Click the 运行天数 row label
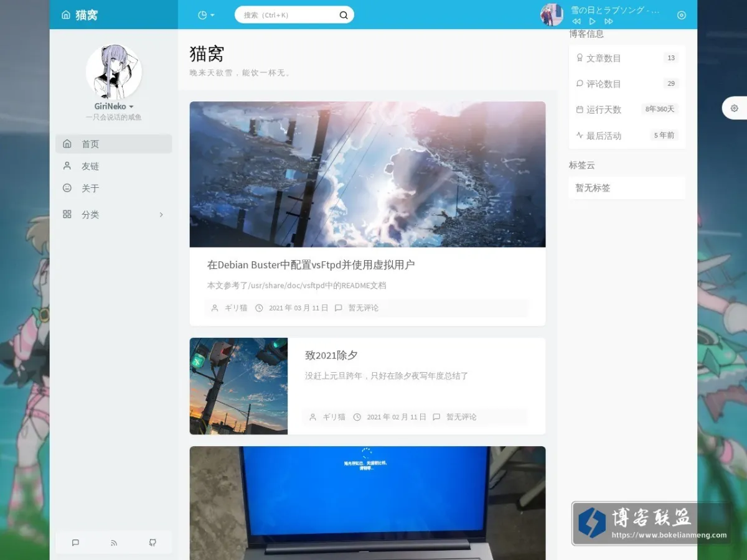This screenshot has width=747, height=560. tap(603, 110)
